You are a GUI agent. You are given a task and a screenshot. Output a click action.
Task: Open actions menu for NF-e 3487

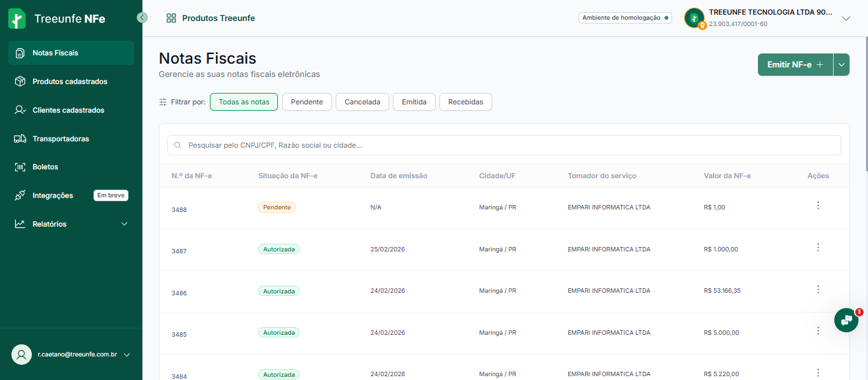[x=818, y=248]
